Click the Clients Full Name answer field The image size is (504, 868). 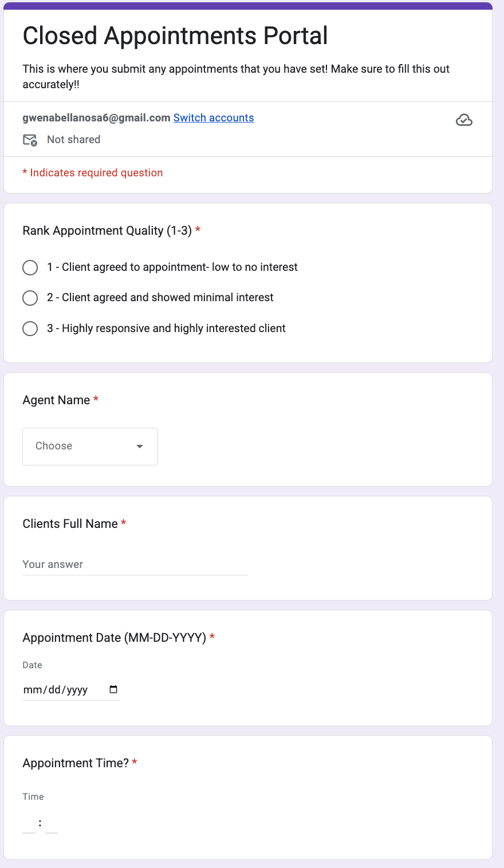pos(135,565)
